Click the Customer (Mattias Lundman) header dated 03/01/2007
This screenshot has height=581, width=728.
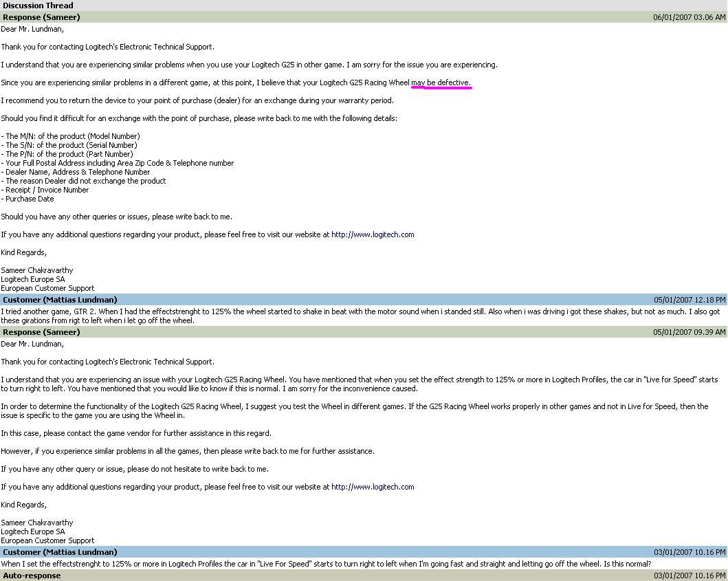364,551
